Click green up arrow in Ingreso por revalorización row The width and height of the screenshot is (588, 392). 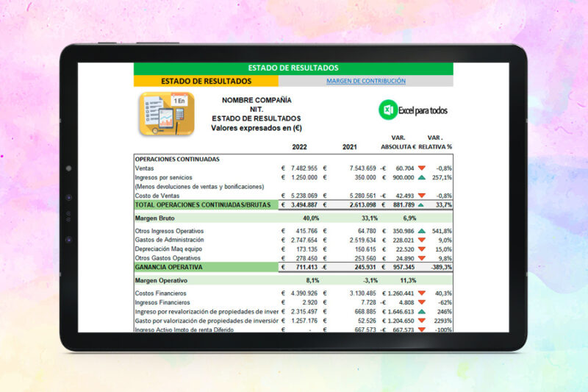pos(422,311)
